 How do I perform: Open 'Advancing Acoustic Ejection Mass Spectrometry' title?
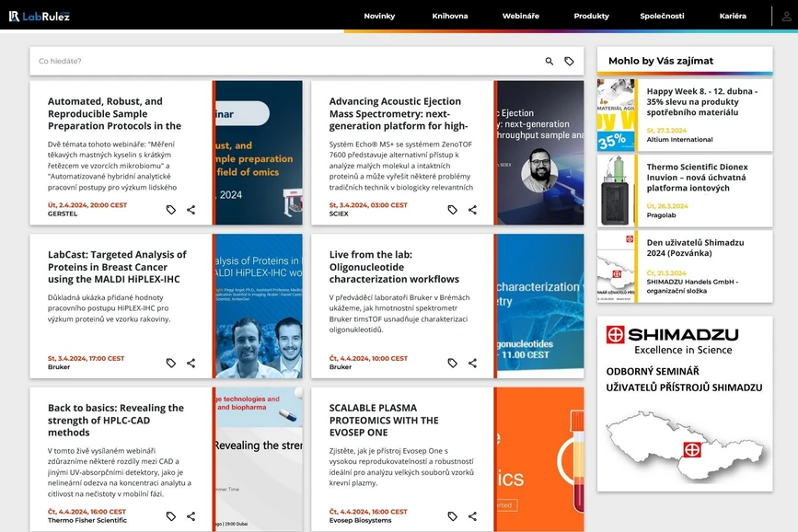(399, 113)
